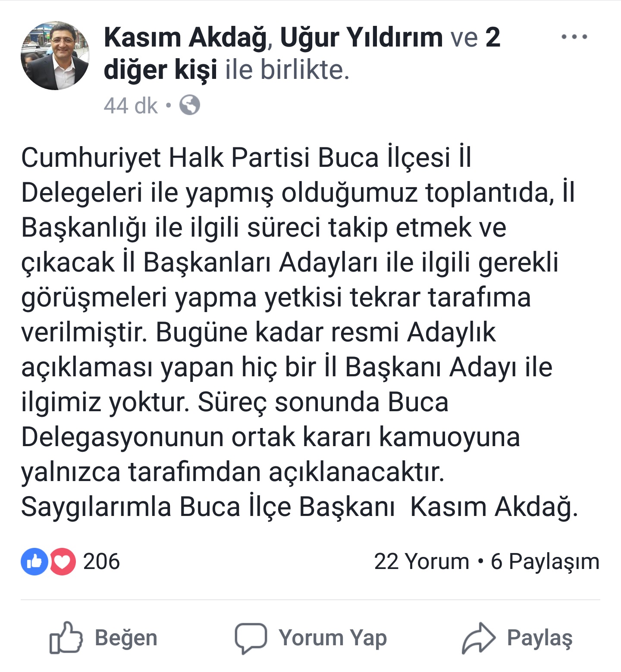
Task: Tap the post body text paragraph
Action: (x=300, y=332)
